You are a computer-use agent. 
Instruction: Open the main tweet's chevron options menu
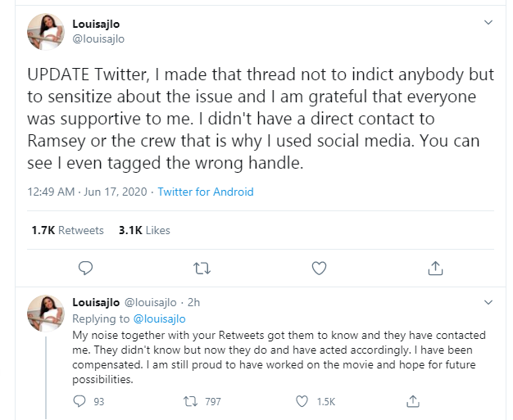coord(488,22)
